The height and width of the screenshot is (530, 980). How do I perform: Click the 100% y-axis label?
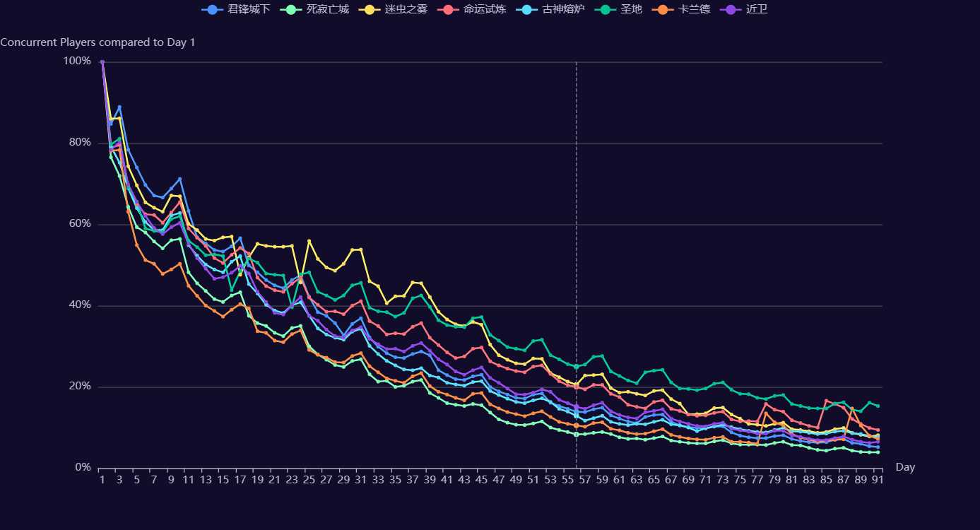click(x=77, y=61)
